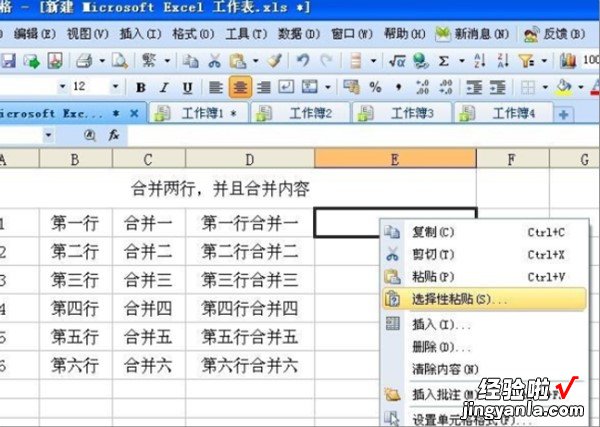Viewport: 600px width, 427px height.
Task: Click the Decrease Indent icon
Action: click(474, 88)
